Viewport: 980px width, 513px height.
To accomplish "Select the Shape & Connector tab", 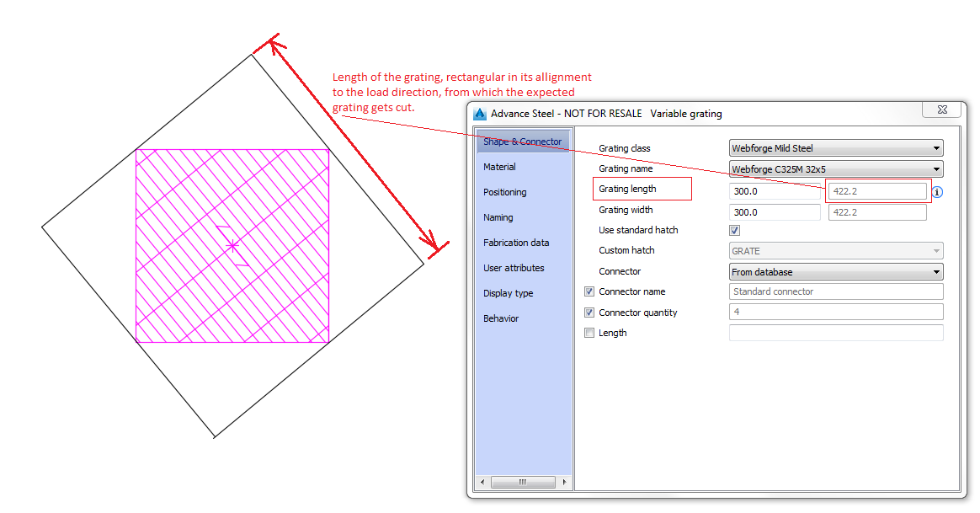I will pos(523,142).
